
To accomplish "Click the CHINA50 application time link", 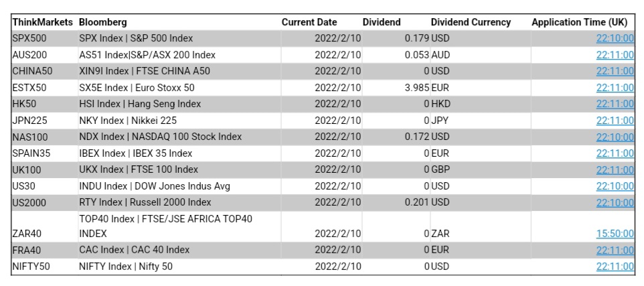I will 615,71.
